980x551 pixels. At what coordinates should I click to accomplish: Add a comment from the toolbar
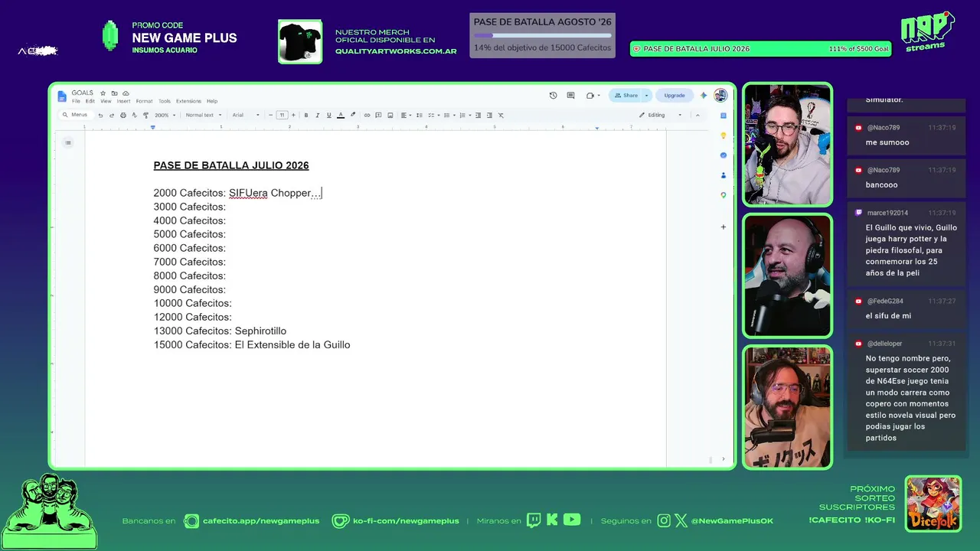(378, 116)
